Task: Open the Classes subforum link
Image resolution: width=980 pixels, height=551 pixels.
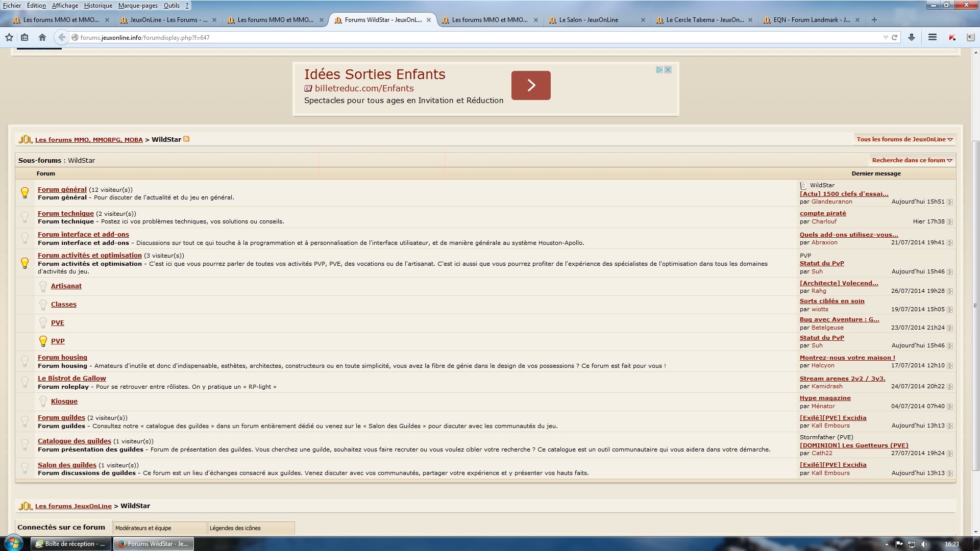Action: [64, 305]
